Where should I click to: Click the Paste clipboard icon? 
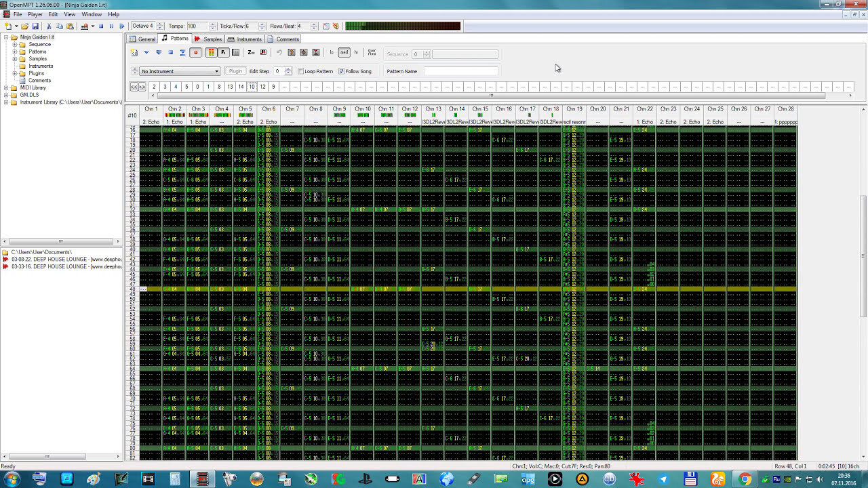(x=70, y=26)
